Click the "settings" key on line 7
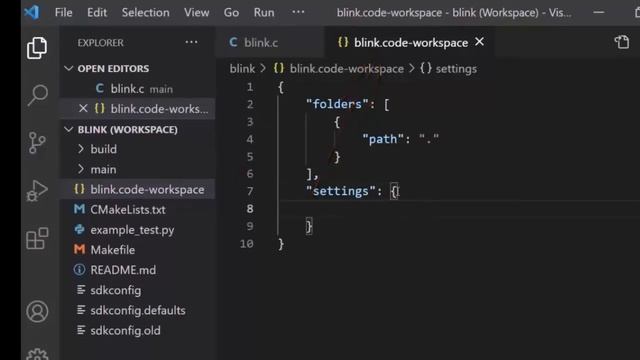Image resolution: width=640 pixels, height=360 pixels. tap(340, 191)
